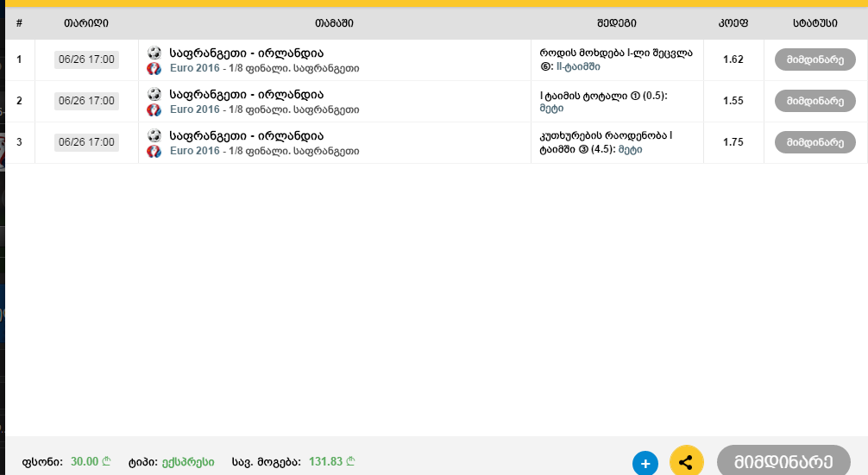Click the 06/26 17:00 date in row 3
The image size is (868, 475).
(x=86, y=142)
